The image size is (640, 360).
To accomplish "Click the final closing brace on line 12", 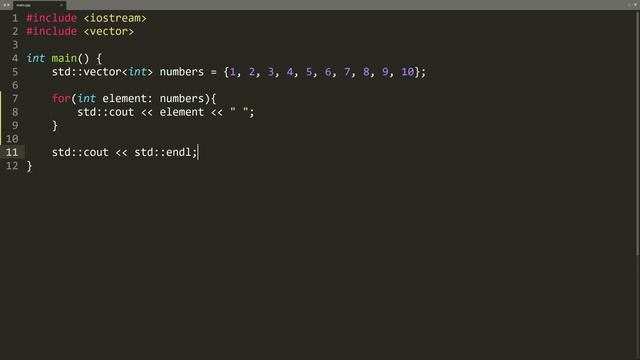I will click(x=29, y=166).
